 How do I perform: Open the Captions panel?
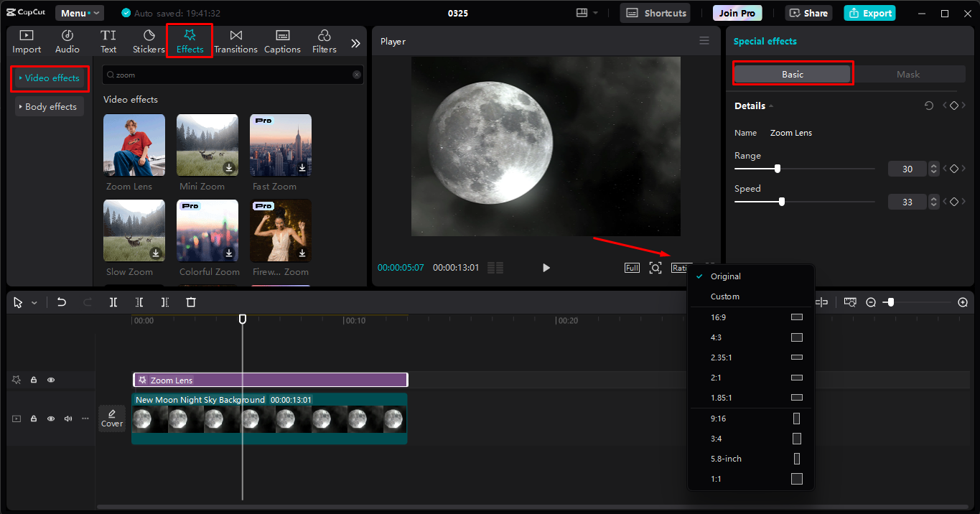282,40
